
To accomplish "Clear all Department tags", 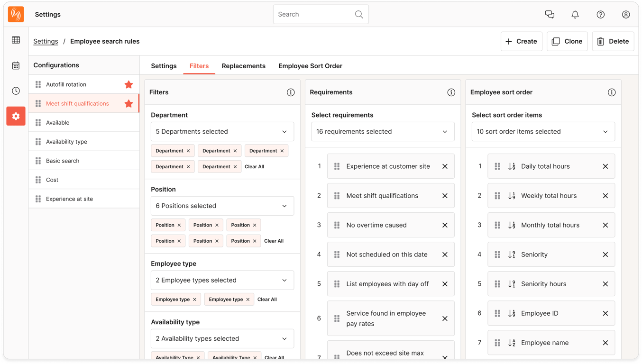I will (x=254, y=167).
